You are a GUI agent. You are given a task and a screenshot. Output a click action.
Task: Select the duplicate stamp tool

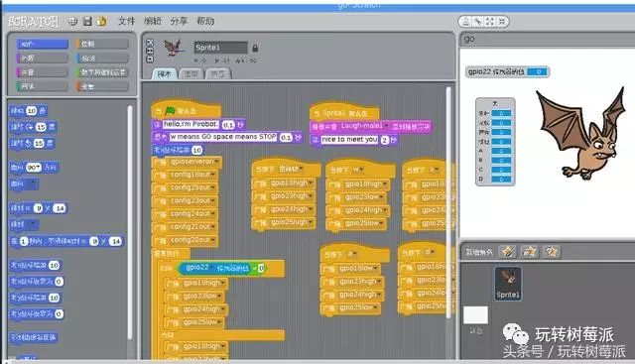466,22
